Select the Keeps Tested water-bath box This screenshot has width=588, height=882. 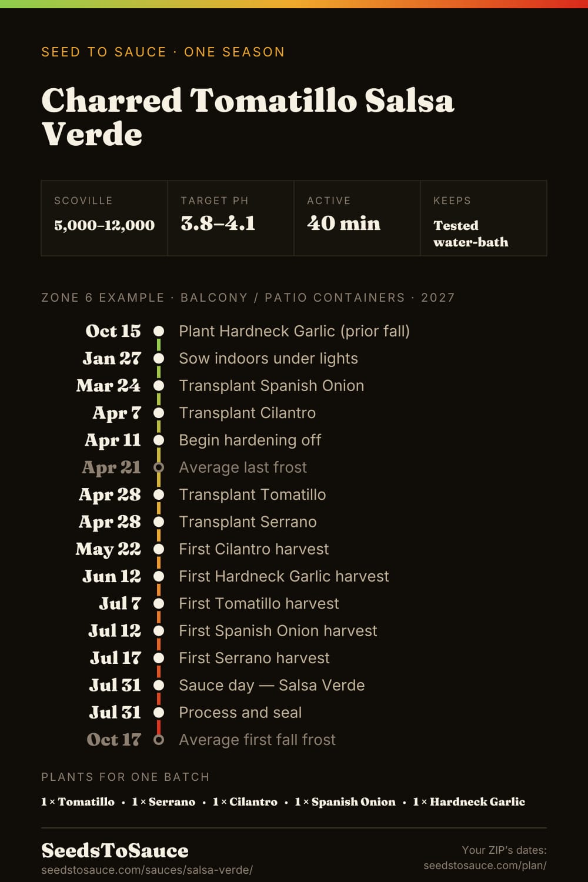click(x=484, y=218)
